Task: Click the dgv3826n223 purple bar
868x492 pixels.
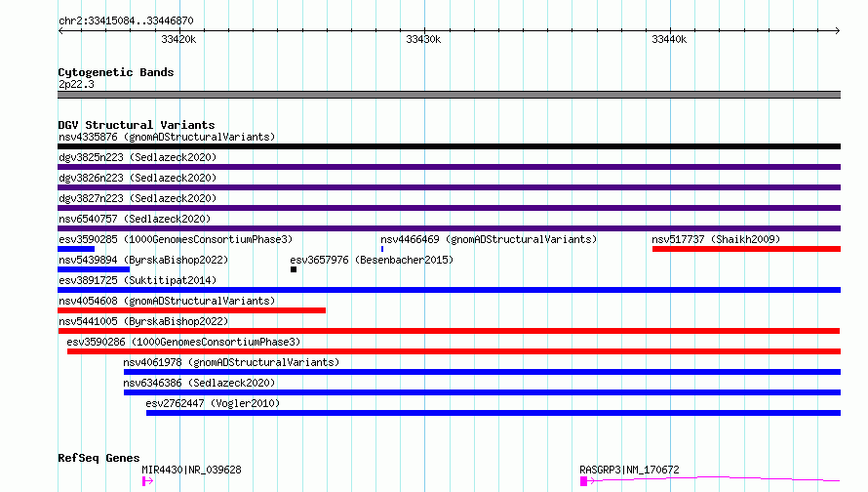Action: coord(449,187)
